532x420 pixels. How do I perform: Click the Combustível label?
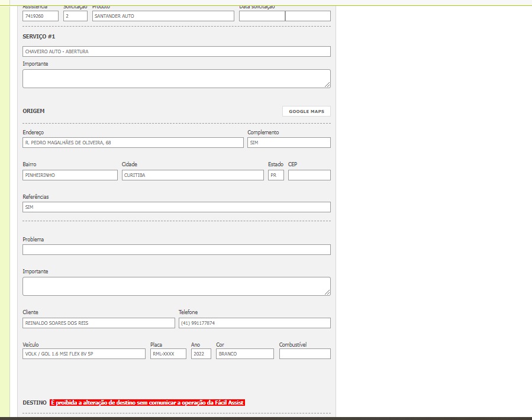(293, 345)
